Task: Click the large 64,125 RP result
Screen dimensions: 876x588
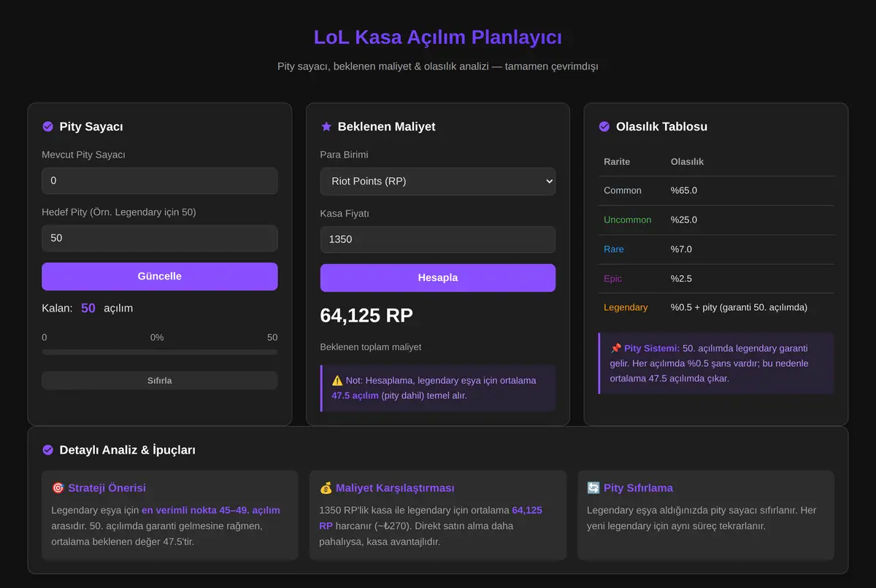Action: coord(366,315)
